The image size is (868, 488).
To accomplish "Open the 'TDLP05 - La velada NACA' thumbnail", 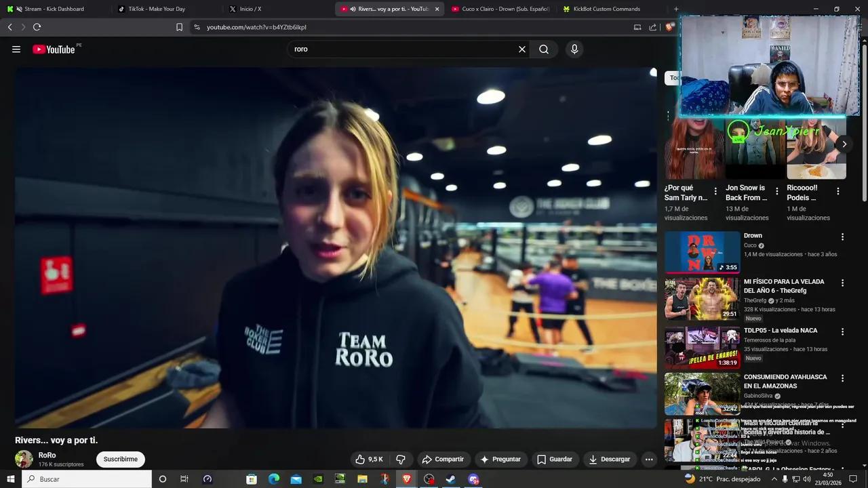I will click(x=702, y=348).
